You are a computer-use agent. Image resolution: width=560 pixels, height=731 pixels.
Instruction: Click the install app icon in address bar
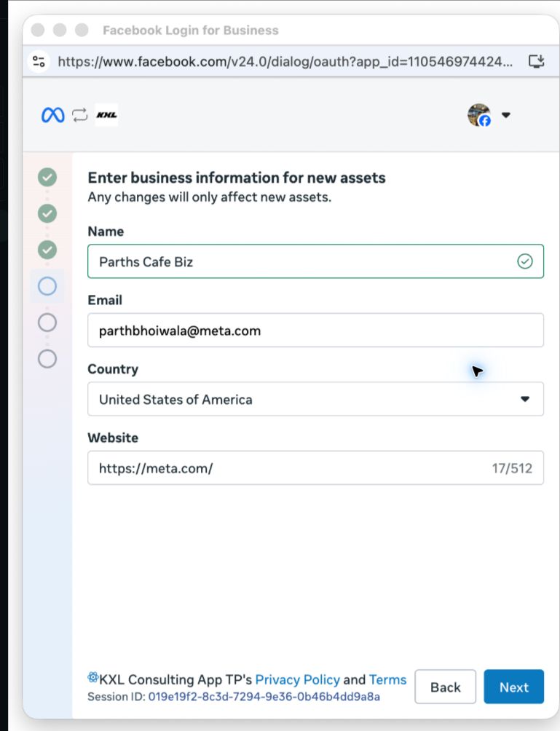tap(536, 61)
